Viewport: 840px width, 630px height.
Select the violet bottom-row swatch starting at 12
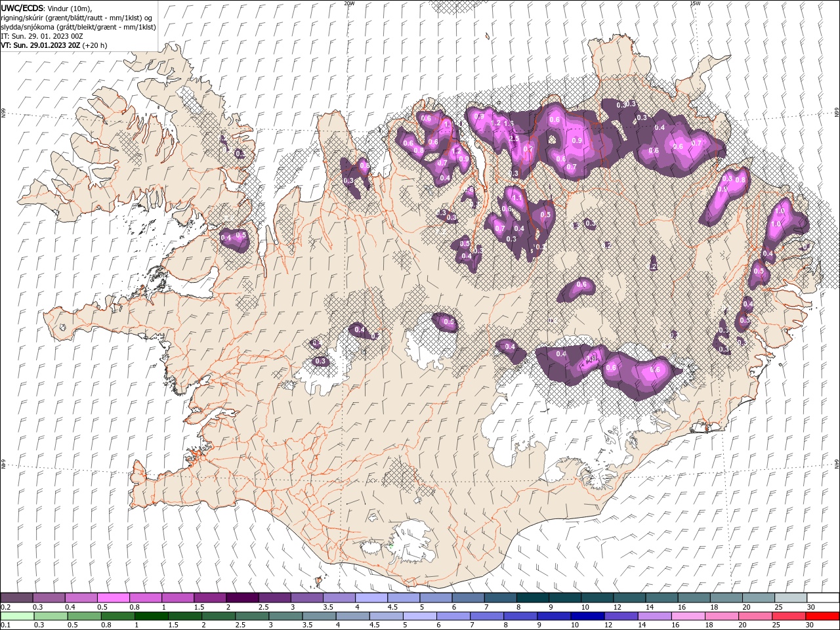[621, 616]
